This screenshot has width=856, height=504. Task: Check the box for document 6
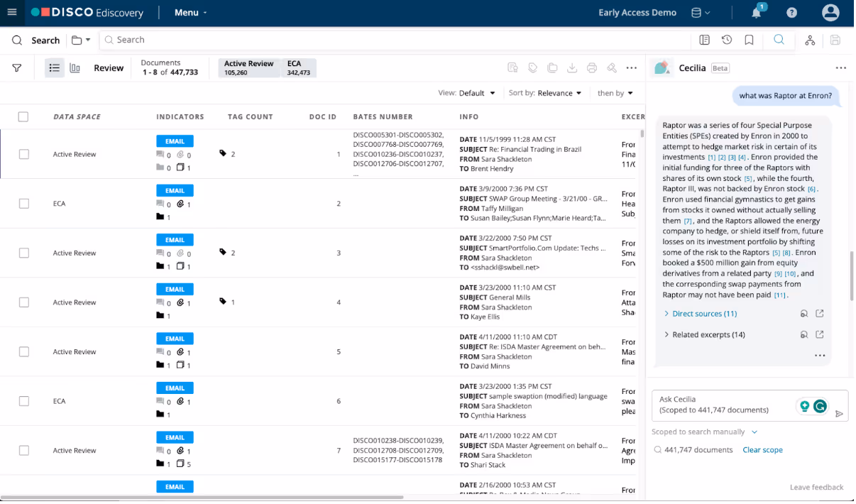coord(24,401)
